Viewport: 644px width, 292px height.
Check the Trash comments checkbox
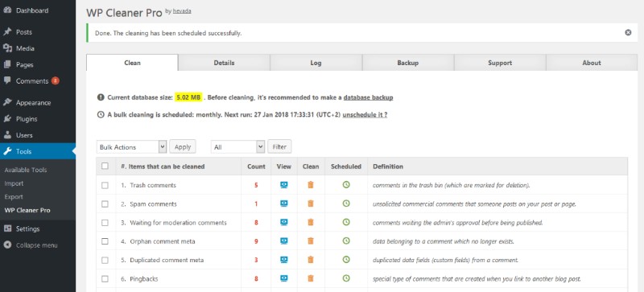point(105,185)
